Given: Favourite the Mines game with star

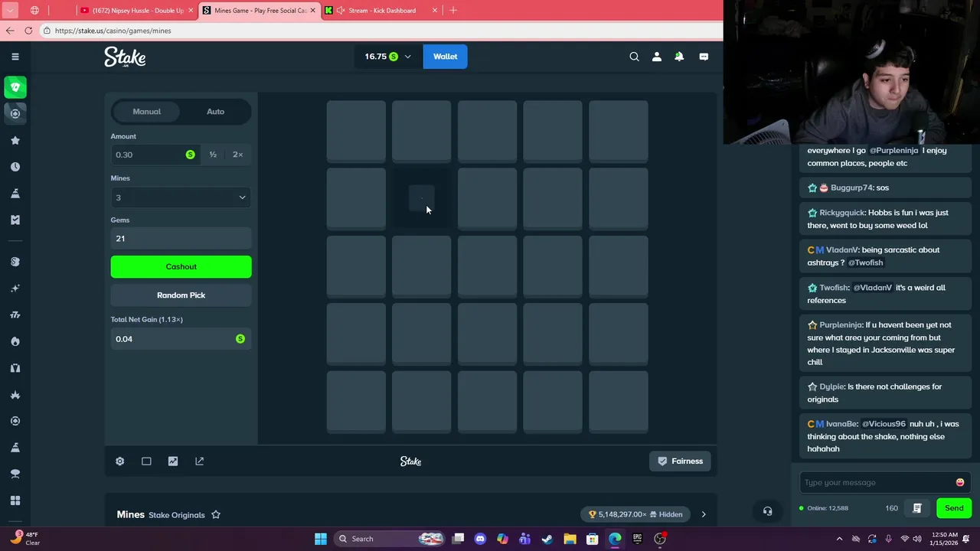Looking at the screenshot, I should 216,515.
